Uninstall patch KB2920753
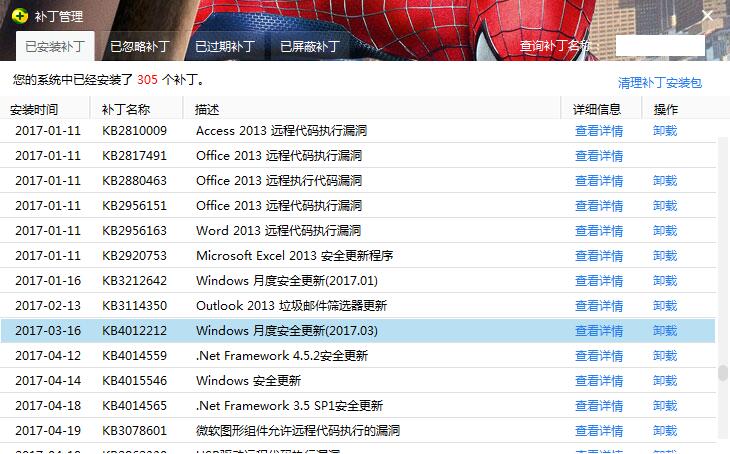 (x=665, y=256)
